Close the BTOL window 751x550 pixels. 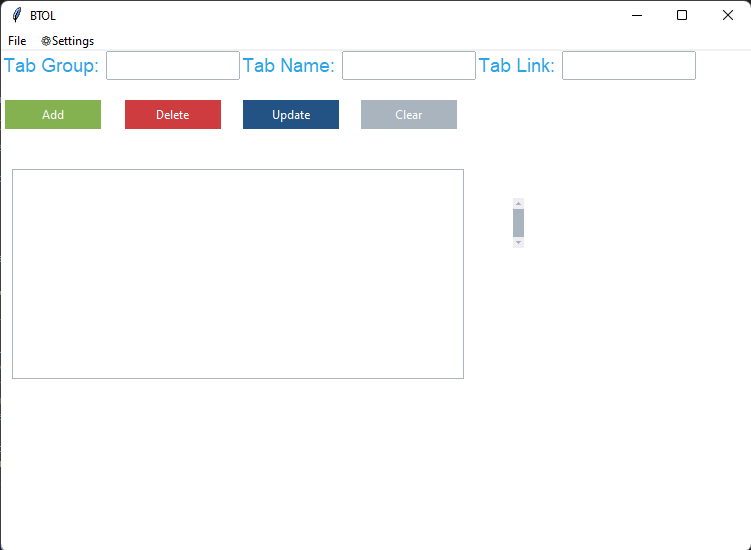728,15
